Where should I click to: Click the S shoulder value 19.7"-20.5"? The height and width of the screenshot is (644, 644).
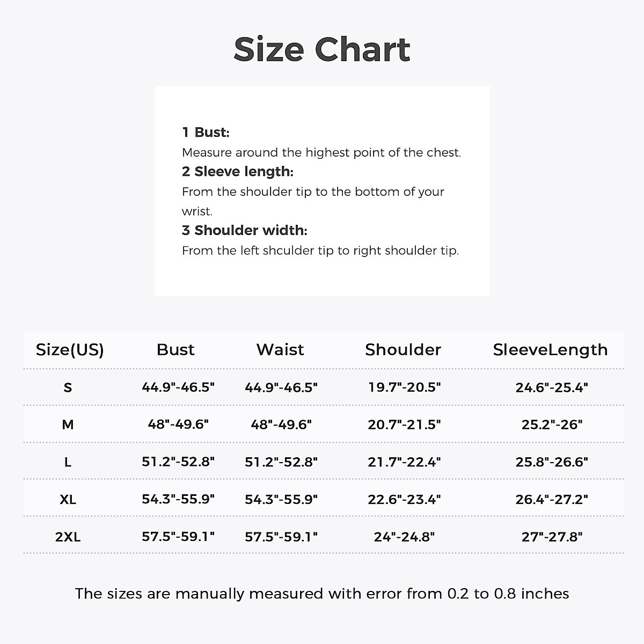click(x=404, y=387)
